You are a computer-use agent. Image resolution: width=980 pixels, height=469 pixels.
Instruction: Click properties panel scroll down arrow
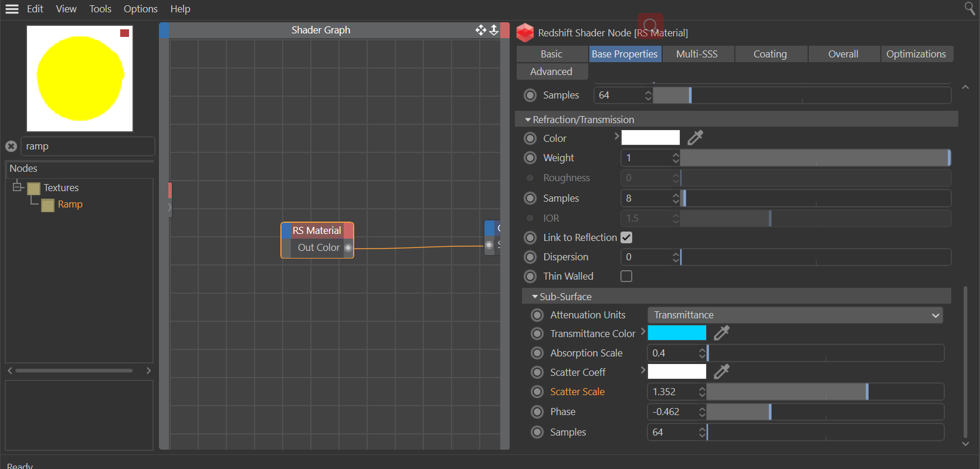tap(965, 444)
